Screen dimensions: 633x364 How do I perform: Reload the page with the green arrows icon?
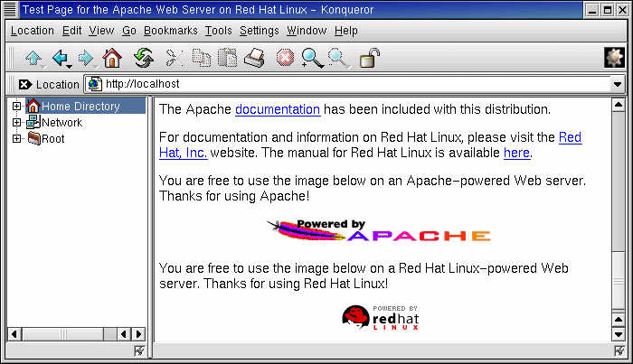pos(143,58)
